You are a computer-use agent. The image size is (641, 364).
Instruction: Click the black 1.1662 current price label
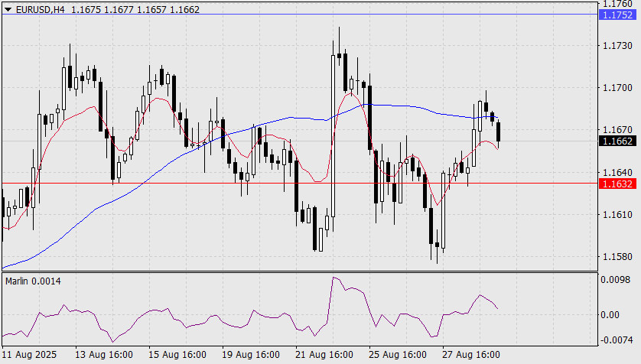click(618, 141)
